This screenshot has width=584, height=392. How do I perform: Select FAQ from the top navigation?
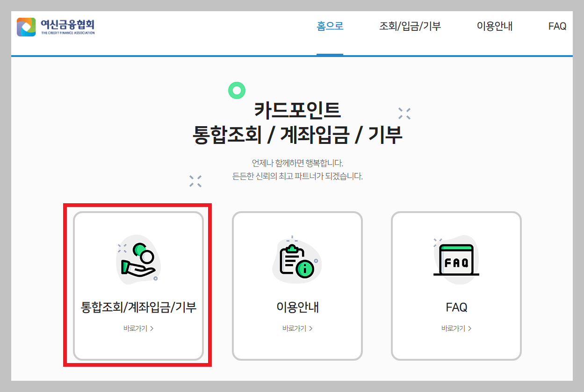click(x=556, y=27)
